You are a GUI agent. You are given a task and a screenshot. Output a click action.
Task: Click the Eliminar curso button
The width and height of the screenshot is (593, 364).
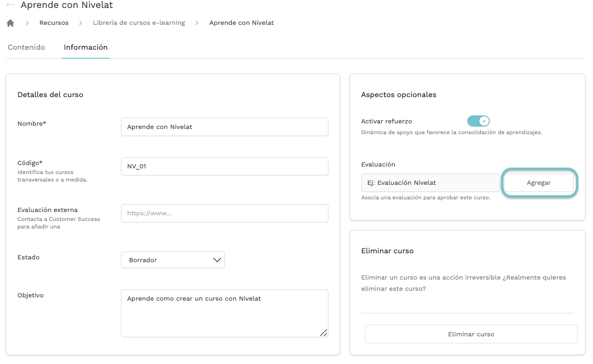[x=471, y=334]
